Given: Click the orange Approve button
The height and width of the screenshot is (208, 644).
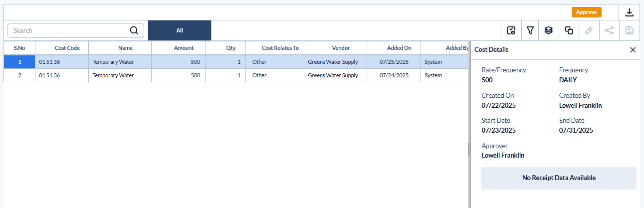Looking at the screenshot, I should 587,12.
